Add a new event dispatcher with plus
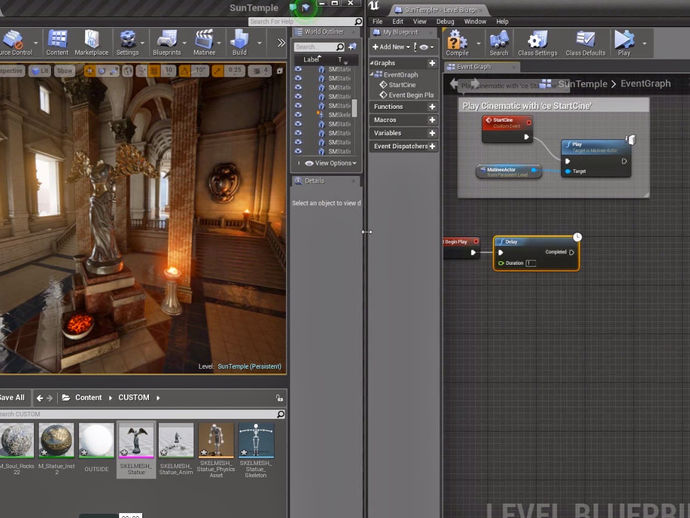This screenshot has height=518, width=690. tap(432, 146)
